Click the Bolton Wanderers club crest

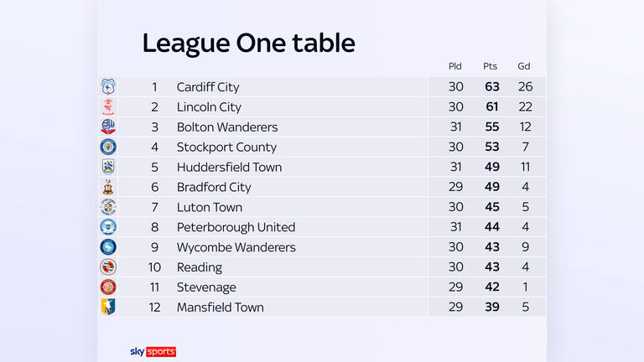click(108, 127)
